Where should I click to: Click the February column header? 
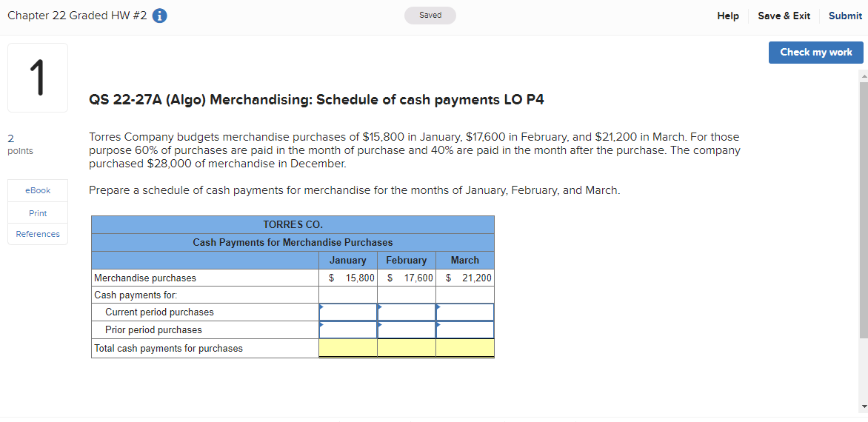click(x=407, y=260)
